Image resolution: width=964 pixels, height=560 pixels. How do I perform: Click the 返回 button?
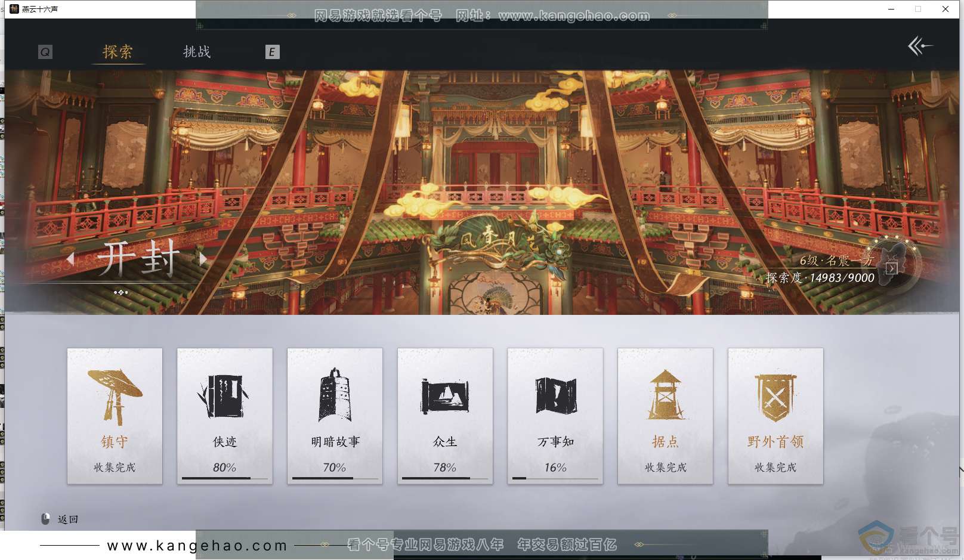click(x=68, y=519)
